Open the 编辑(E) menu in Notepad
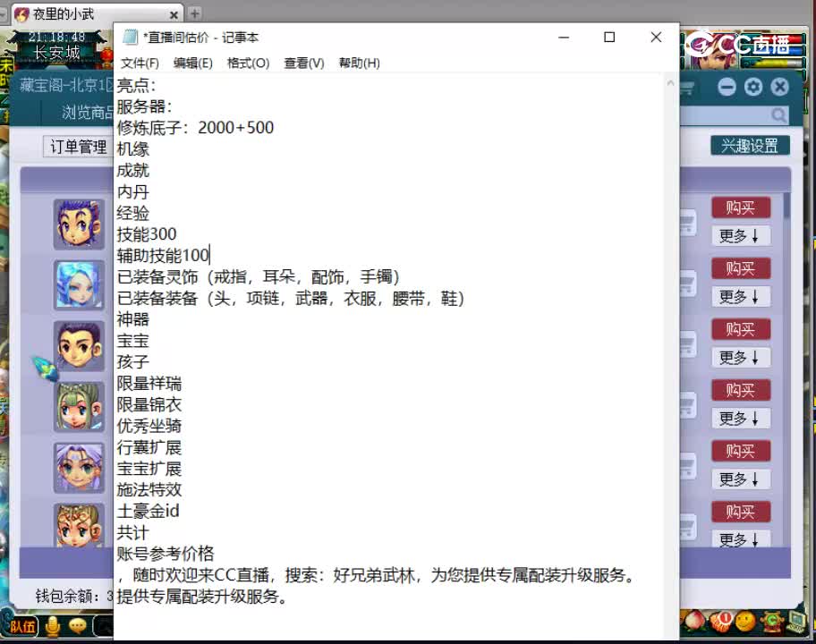This screenshot has width=816, height=644. click(193, 63)
